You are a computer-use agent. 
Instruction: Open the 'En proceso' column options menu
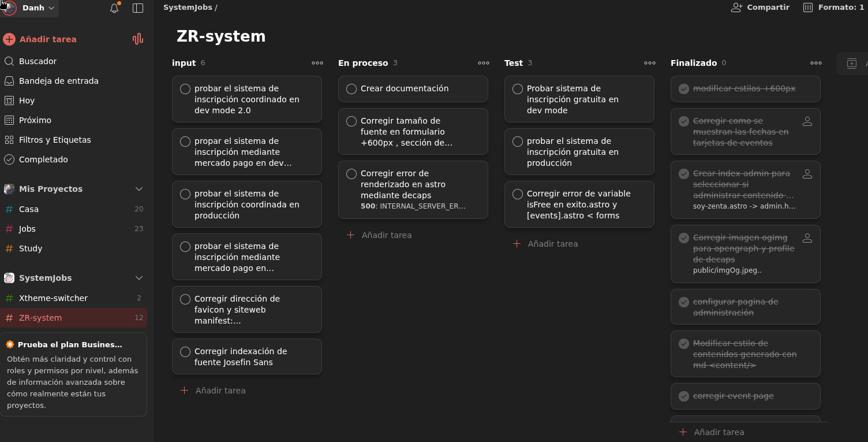click(484, 63)
